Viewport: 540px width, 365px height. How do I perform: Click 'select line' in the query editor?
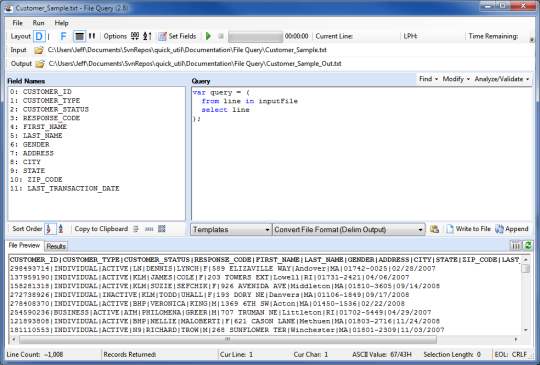pyautogui.click(x=225, y=110)
